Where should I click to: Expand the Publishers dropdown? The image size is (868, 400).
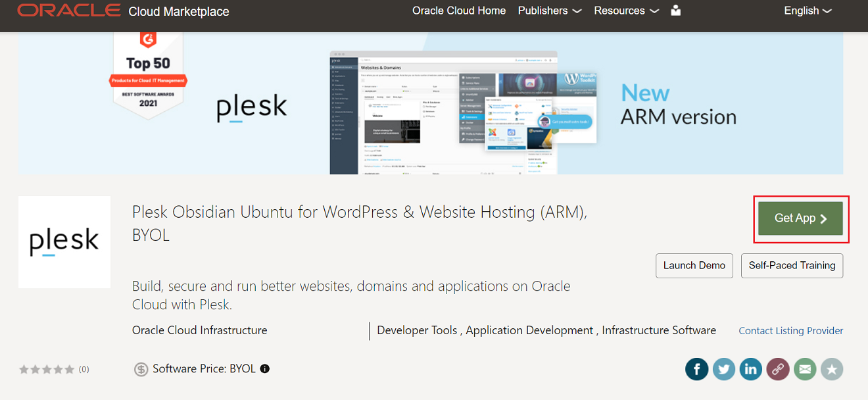coord(550,11)
